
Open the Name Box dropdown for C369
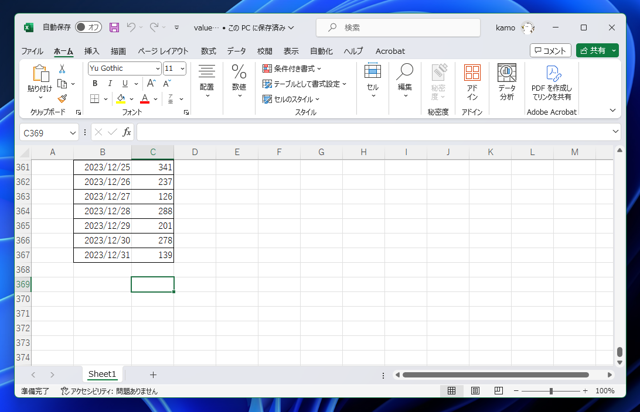coord(73,132)
